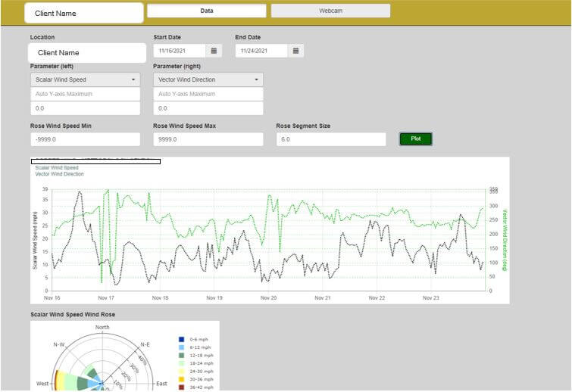
Task: Click the 0-6 mph legend color swatch
Action: point(181,339)
